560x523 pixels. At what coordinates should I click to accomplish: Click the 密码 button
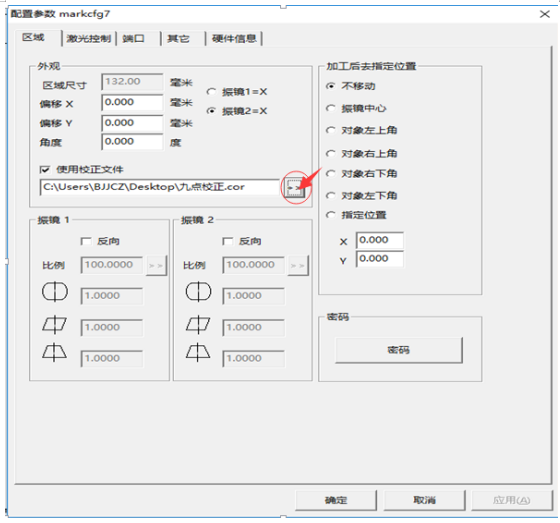399,350
